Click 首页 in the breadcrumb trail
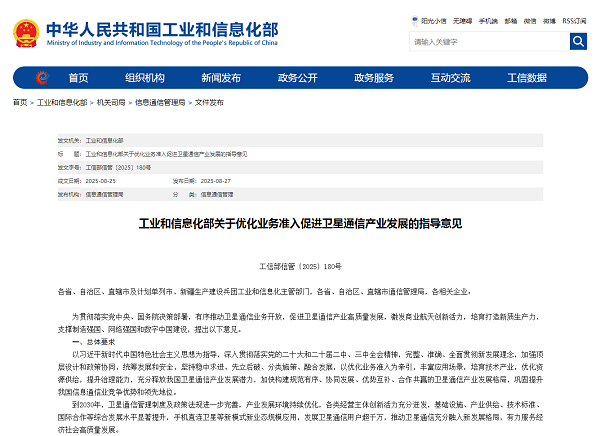Image resolution: width=600 pixels, height=436 pixels. (20, 103)
